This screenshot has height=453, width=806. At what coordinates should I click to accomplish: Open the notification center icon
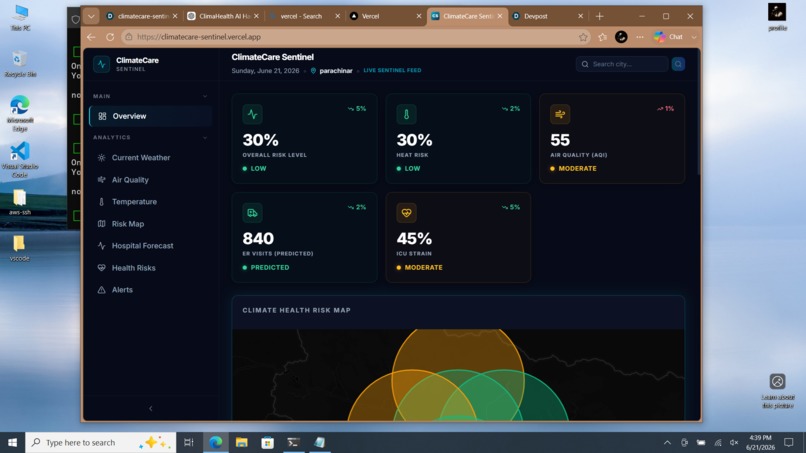(x=789, y=443)
